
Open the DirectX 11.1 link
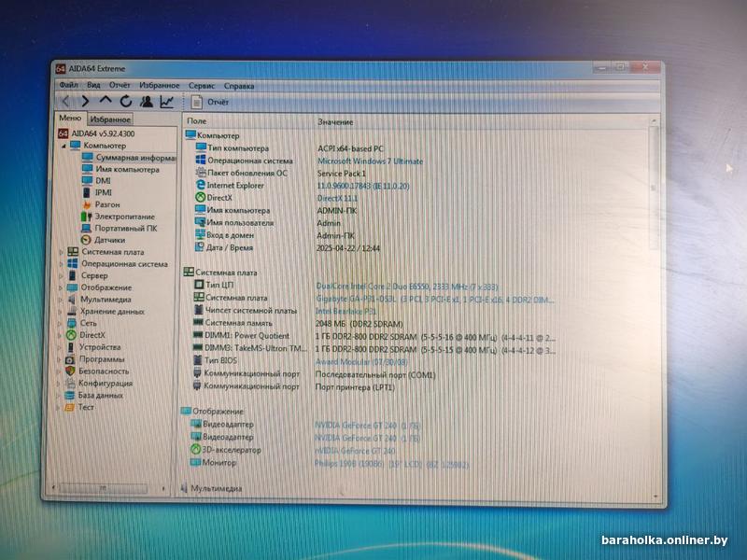(337, 198)
